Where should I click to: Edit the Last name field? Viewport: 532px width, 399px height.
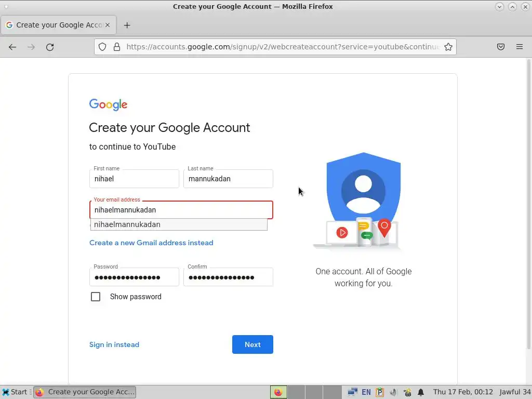coord(228,179)
